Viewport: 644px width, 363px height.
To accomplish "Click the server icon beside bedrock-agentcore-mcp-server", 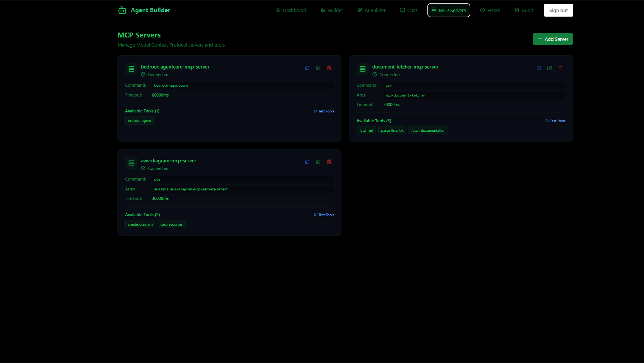I will pos(131,69).
